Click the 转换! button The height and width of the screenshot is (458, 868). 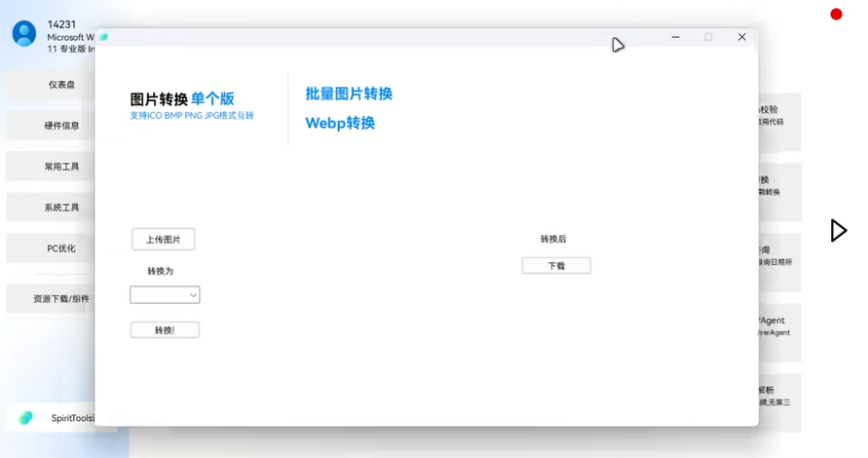coord(165,330)
